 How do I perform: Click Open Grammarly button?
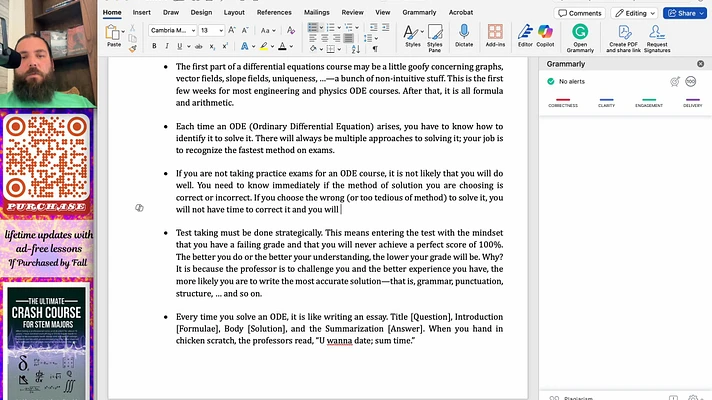pos(580,38)
